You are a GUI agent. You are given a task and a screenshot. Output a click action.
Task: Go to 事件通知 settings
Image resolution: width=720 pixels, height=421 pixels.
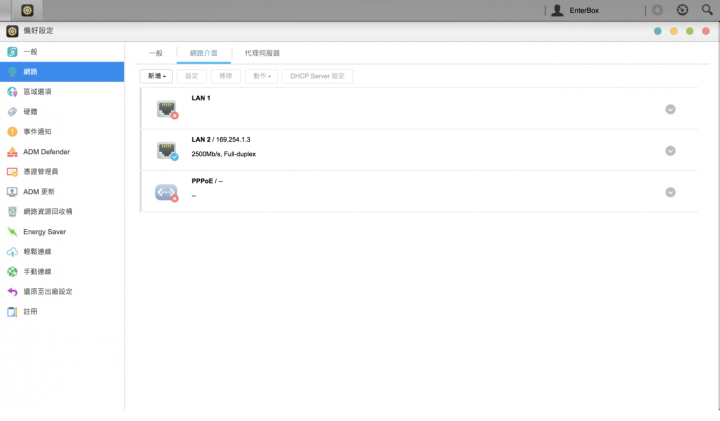[62, 132]
